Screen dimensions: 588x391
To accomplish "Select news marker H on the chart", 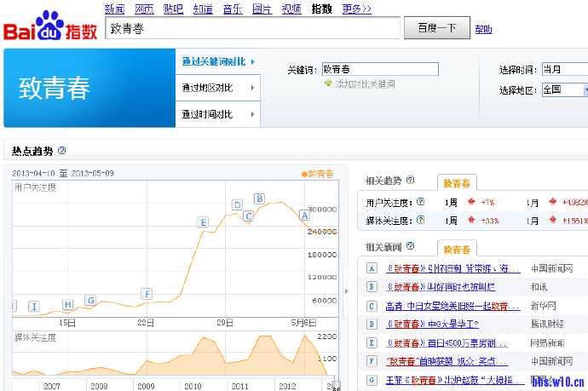I will (x=68, y=304).
